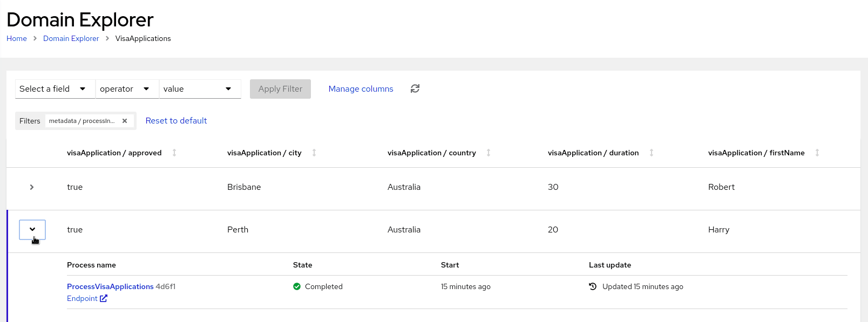The width and height of the screenshot is (868, 322).
Task: Sort by visaApplication / firstName column
Action: [x=817, y=153]
